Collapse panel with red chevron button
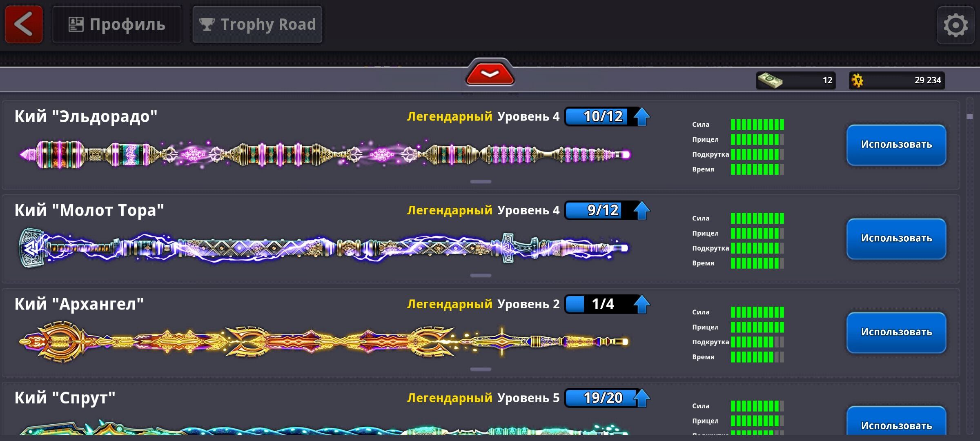The image size is (980, 441). point(490,74)
